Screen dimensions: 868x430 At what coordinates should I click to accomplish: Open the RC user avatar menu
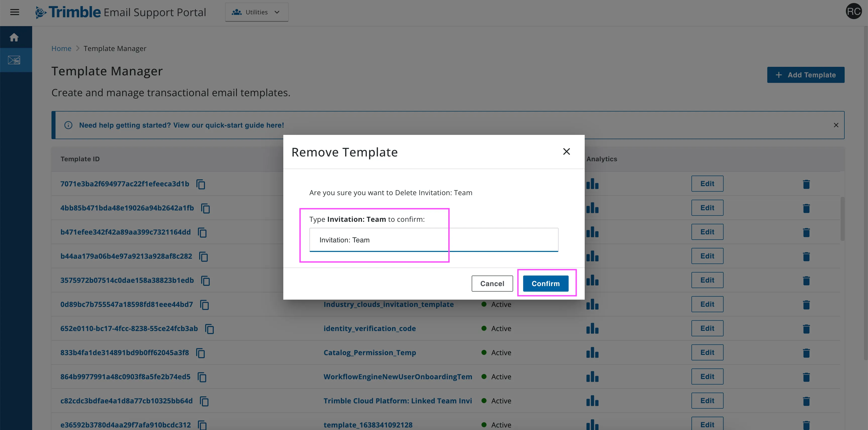coord(853,12)
